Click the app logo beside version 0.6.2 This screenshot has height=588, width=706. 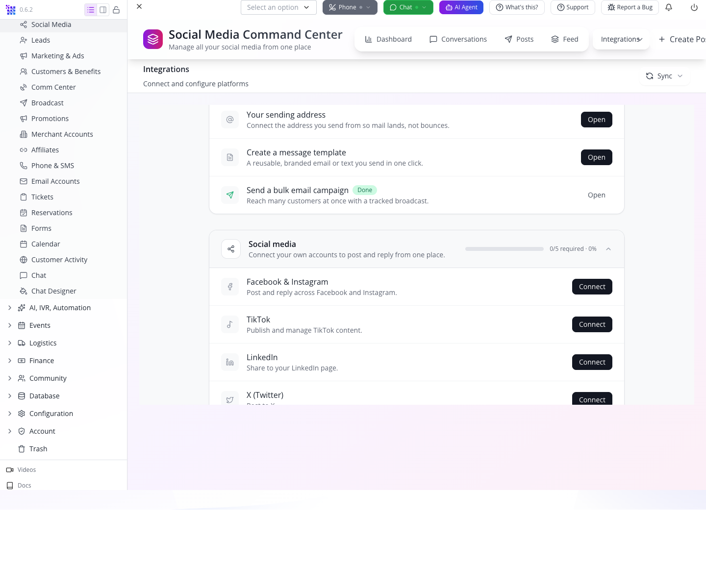tap(11, 9)
